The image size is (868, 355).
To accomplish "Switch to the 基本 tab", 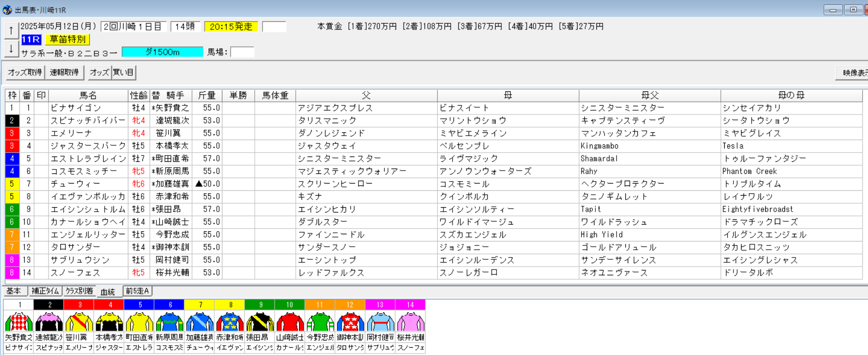I will click(x=14, y=291).
